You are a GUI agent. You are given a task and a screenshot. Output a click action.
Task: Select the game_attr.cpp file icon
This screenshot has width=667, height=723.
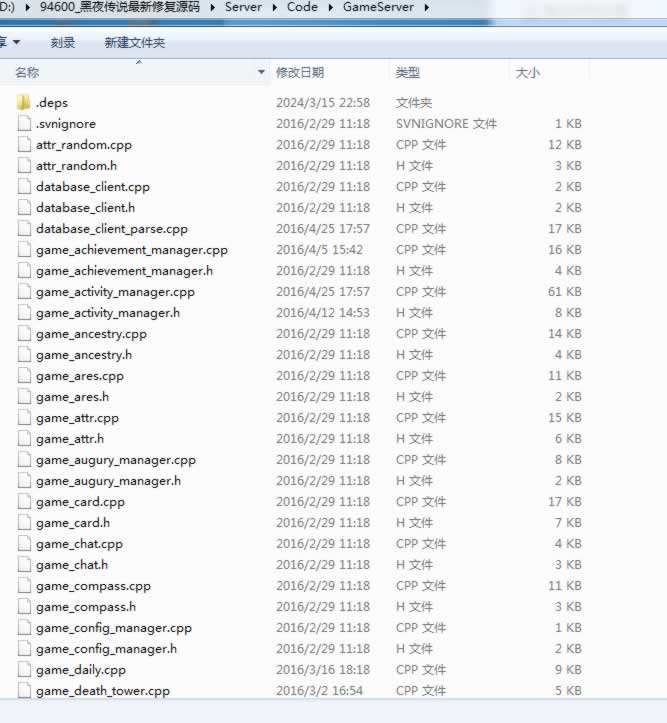[x=24, y=417]
